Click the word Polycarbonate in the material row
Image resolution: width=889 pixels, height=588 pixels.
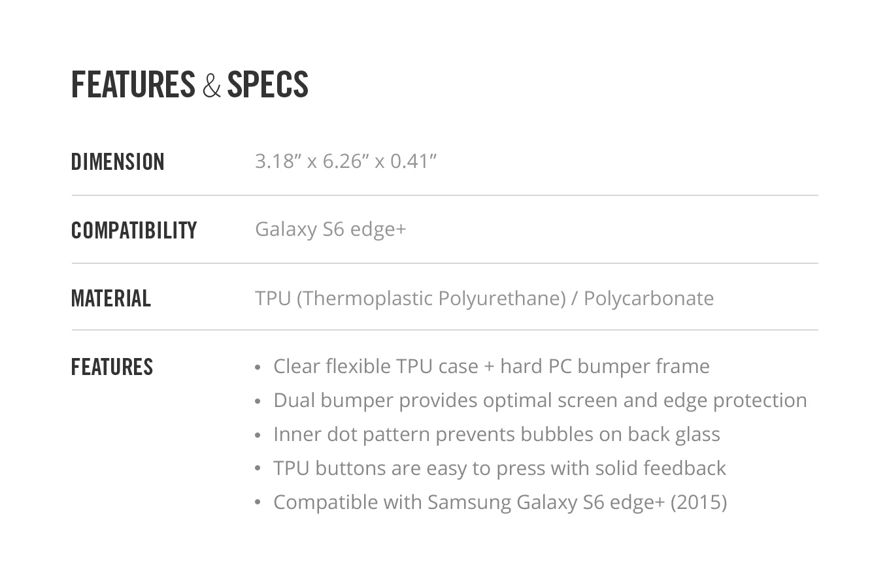click(x=648, y=299)
